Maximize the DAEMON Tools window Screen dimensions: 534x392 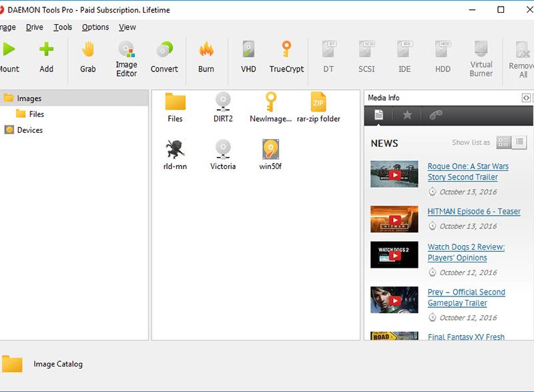501,9
